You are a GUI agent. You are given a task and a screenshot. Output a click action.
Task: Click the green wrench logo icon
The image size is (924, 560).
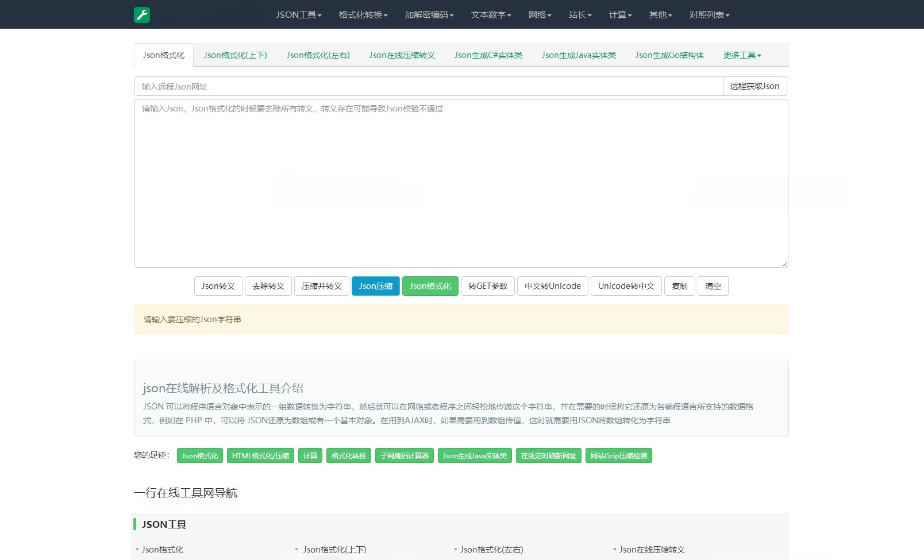(141, 14)
